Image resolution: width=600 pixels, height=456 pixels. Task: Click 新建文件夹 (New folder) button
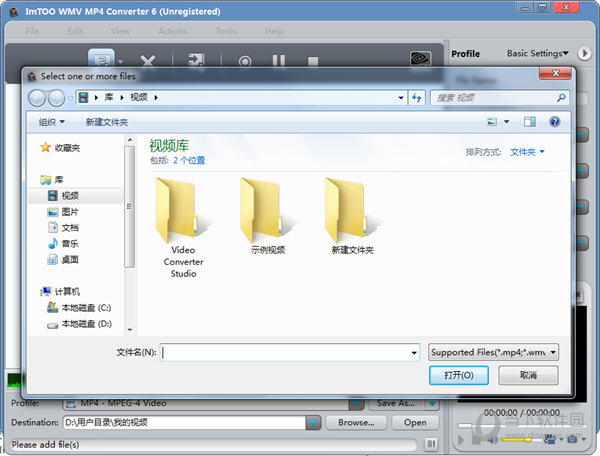[x=107, y=122]
